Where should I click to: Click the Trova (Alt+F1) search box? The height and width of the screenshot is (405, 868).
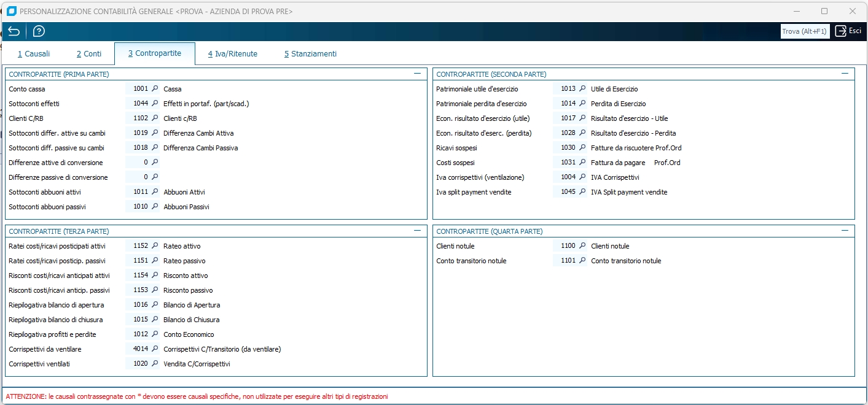point(805,31)
